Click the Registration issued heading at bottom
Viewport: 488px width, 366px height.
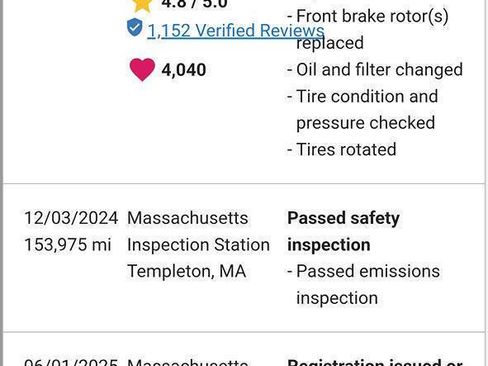pyautogui.click(x=375, y=362)
